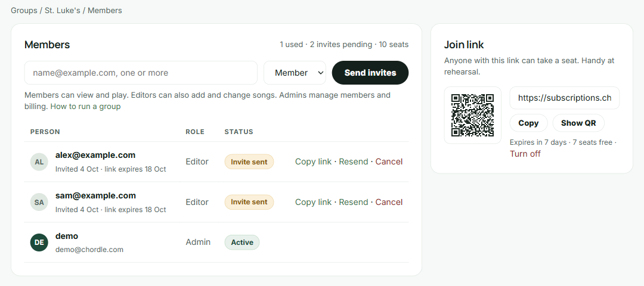Copy invite link for sam@example.com
644x286 pixels.
(x=313, y=203)
